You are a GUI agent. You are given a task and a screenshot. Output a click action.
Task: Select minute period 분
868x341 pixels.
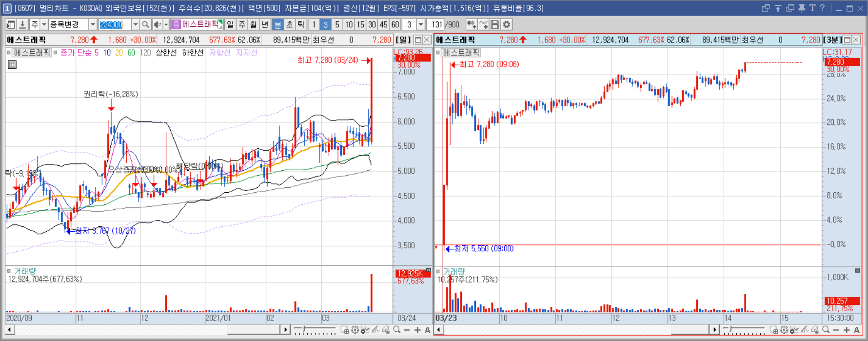(278, 24)
